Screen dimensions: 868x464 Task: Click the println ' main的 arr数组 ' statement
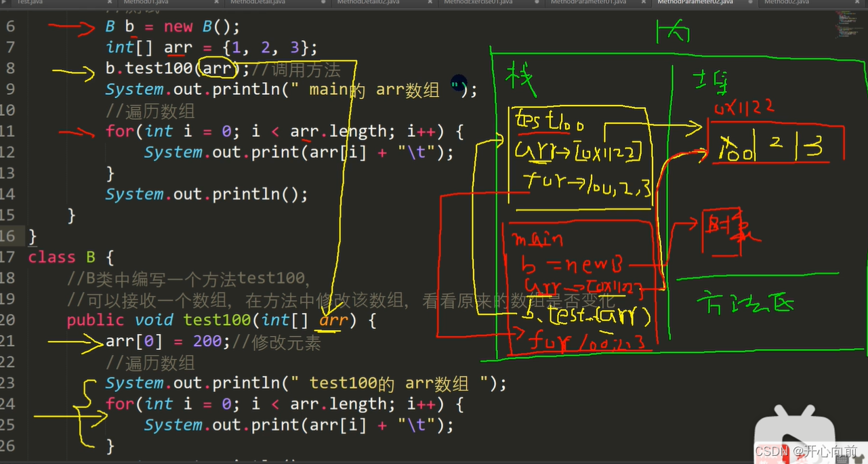click(x=291, y=90)
